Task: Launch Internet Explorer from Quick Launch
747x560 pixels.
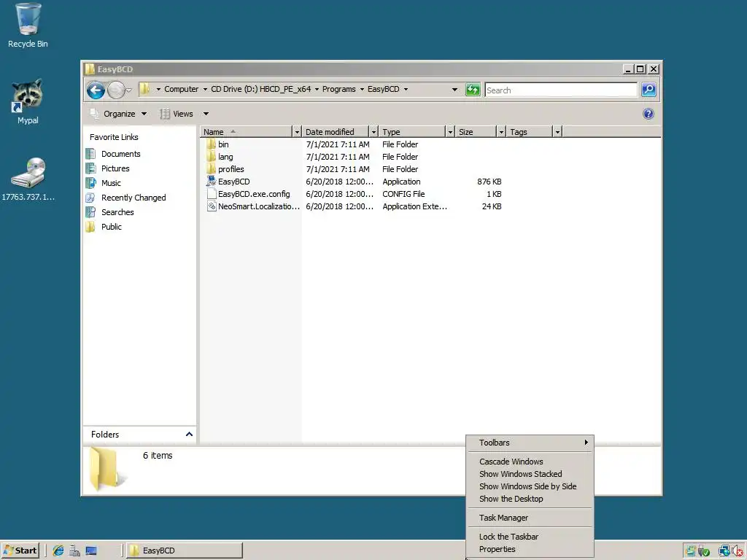Action: pos(58,551)
